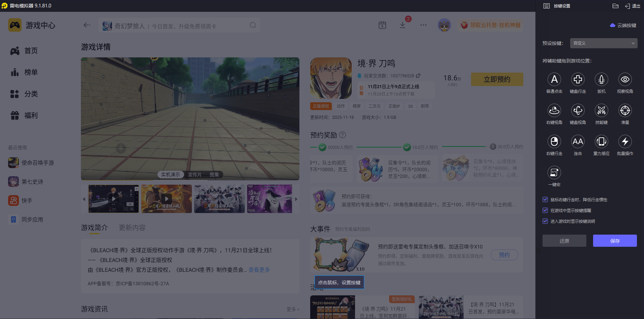Pick the 扳机 trigger key icon

tap(602, 79)
